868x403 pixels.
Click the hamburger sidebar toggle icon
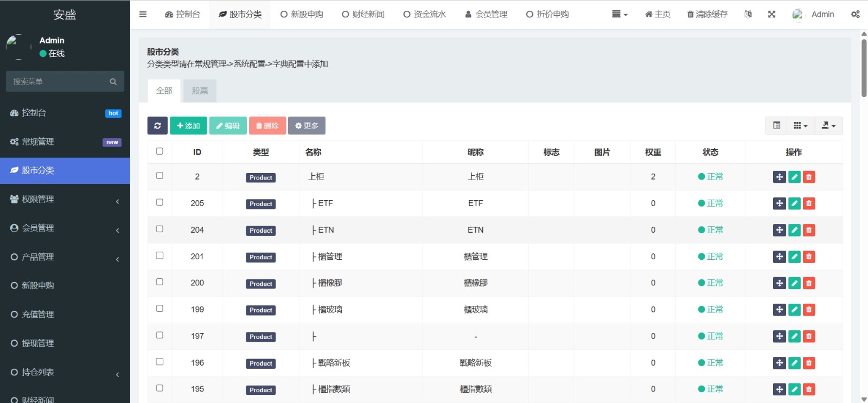(143, 15)
